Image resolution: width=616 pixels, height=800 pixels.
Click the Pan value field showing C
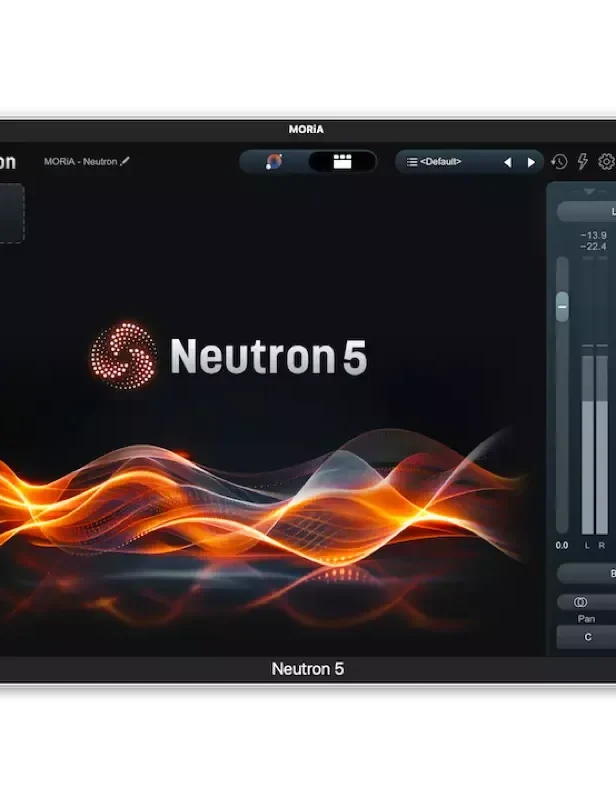pyautogui.click(x=586, y=637)
